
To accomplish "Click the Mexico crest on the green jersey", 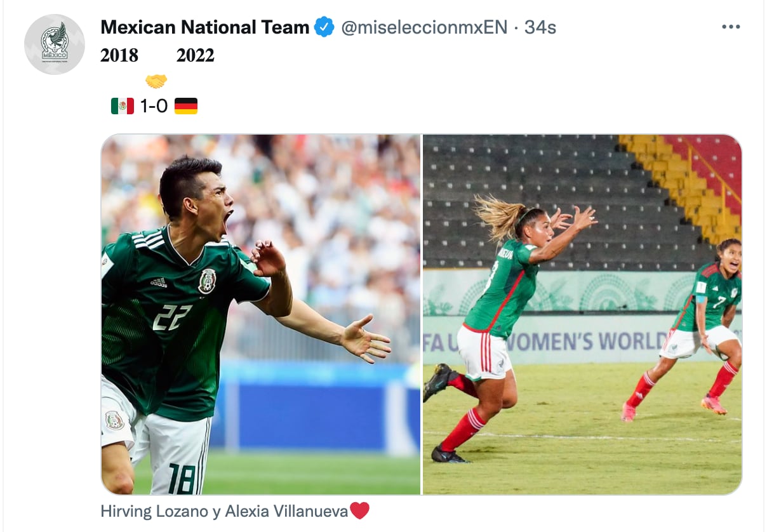I will (x=207, y=281).
